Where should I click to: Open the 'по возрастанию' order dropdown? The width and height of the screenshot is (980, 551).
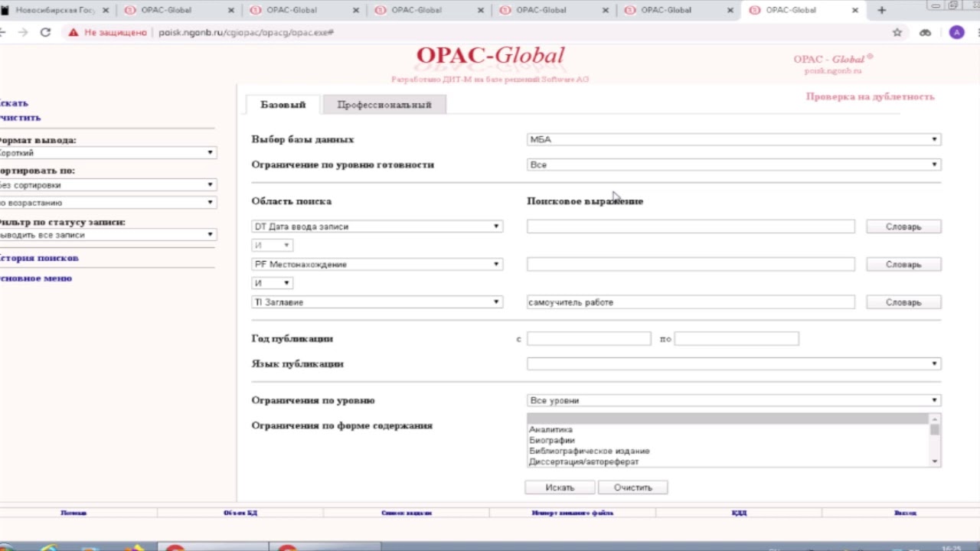click(x=106, y=203)
